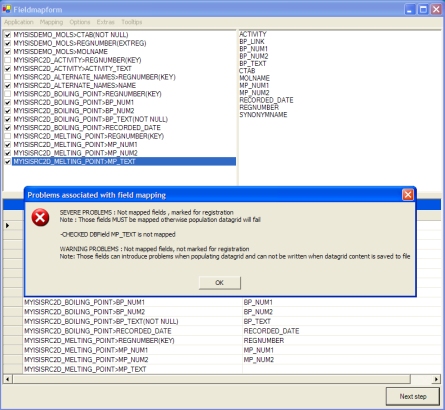The width and height of the screenshot is (445, 410).
Task: Click the Fieldmapform application icon in title bar
Action: pyautogui.click(x=7, y=9)
